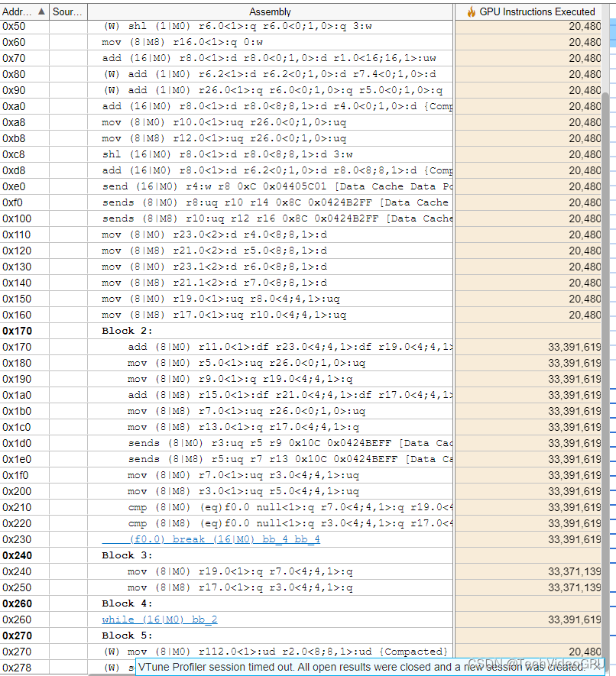Follow the break bb_4 jump link

point(211,539)
